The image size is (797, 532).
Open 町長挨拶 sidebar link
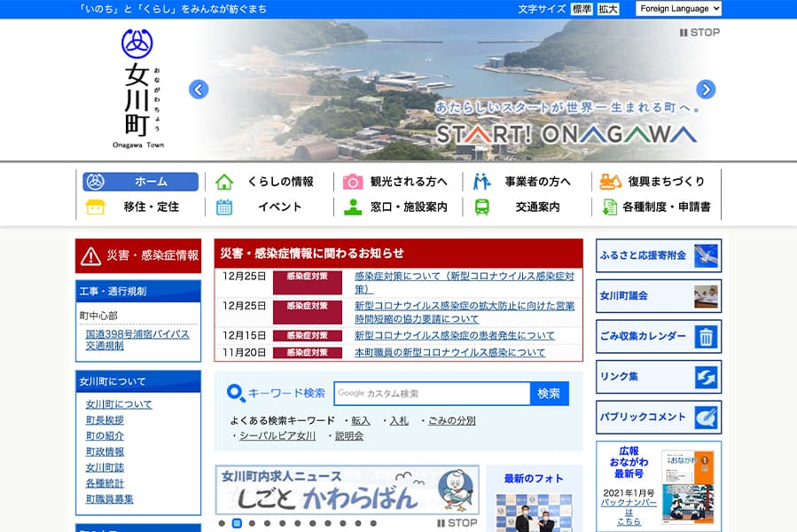(x=105, y=420)
